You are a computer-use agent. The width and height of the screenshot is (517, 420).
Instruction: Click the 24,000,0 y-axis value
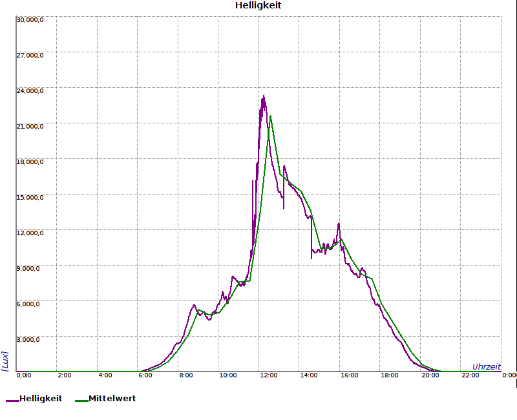(30, 91)
